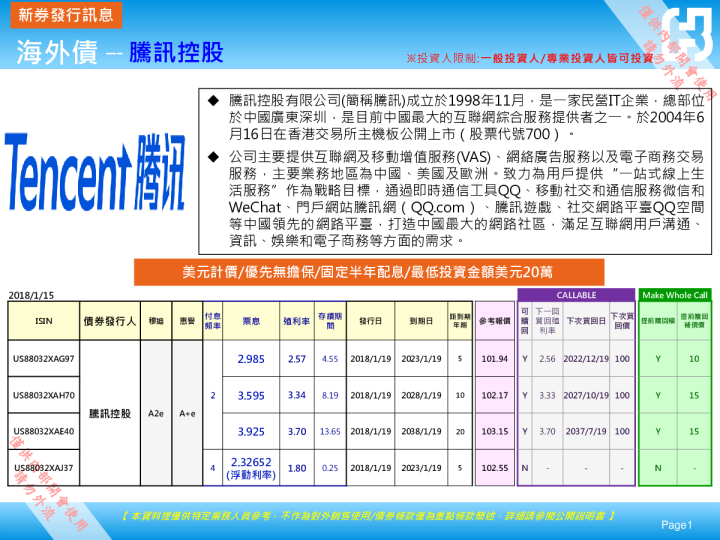Click the next call yield 2.56
Image resolution: width=720 pixels, height=540 pixels.
coord(547,359)
